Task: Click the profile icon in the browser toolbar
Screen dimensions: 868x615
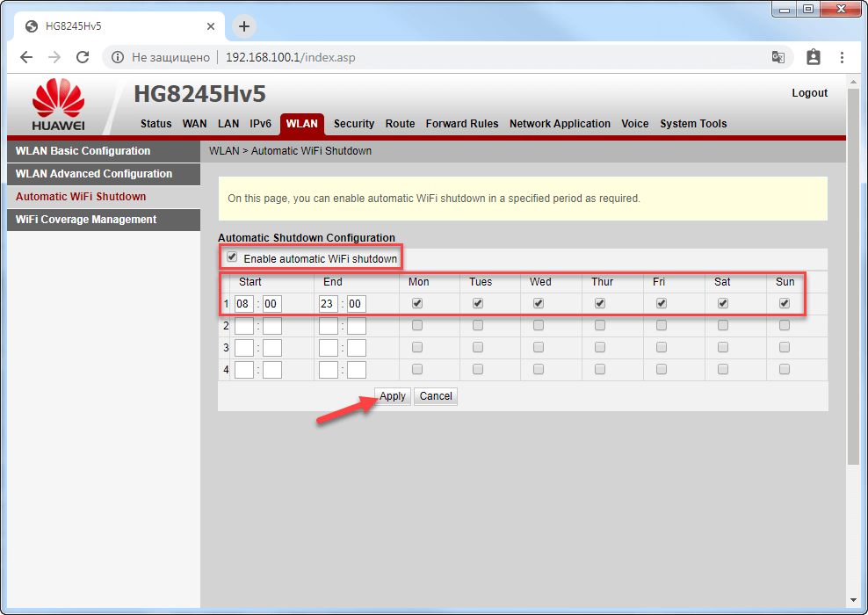Action: [813, 57]
